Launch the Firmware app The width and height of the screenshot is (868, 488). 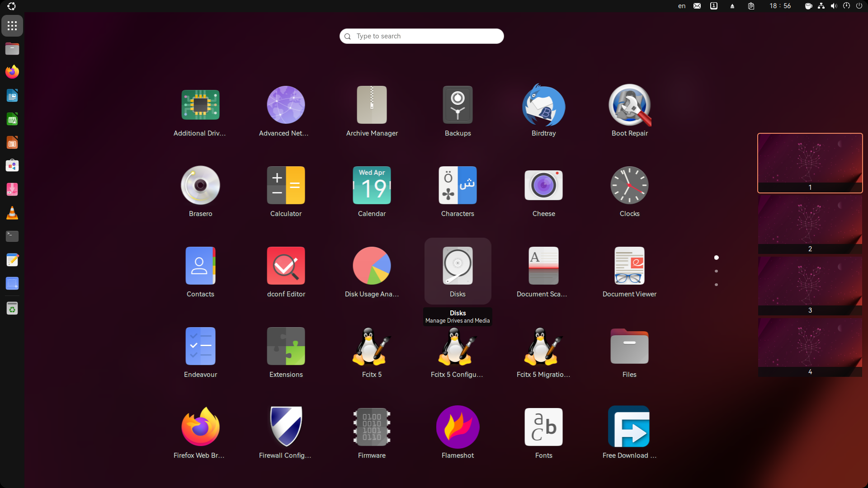point(372,433)
